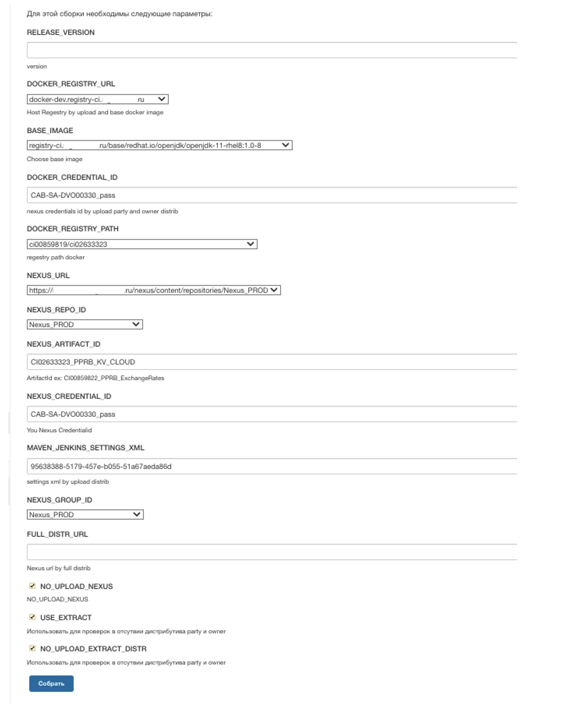This screenshot has width=588, height=710.
Task: Click the MAVEN_JENKINS_SETTINGS_XML input field
Action: [271, 466]
